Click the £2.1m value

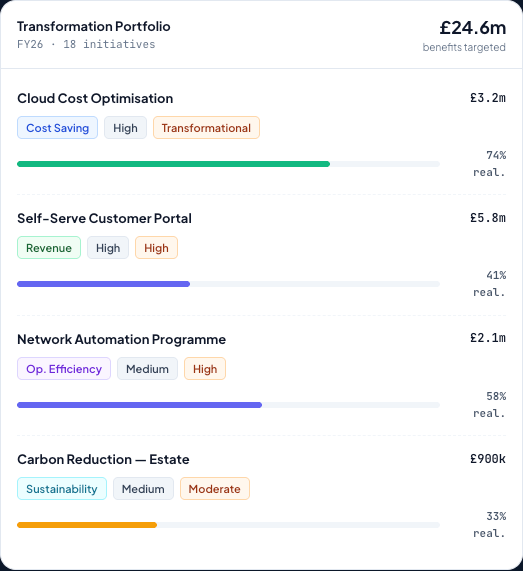pyautogui.click(x=488, y=338)
